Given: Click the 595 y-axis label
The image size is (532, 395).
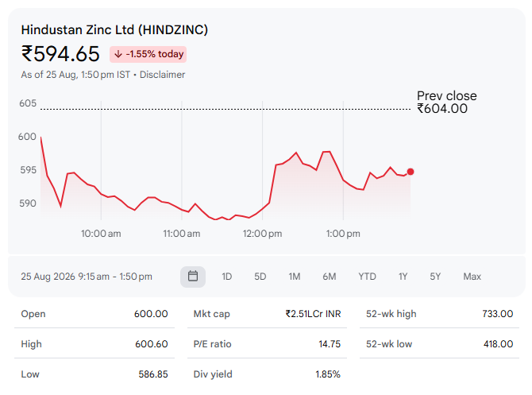Looking at the screenshot, I should coord(28,170).
